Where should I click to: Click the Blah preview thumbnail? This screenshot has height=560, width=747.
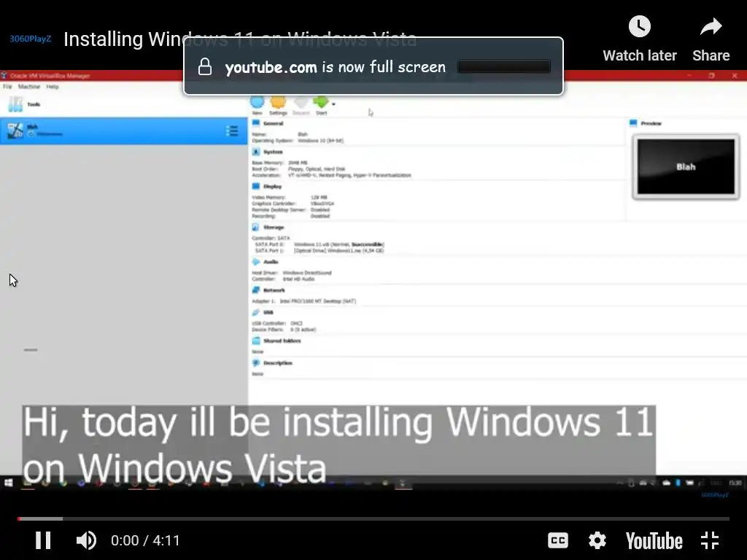[686, 167]
